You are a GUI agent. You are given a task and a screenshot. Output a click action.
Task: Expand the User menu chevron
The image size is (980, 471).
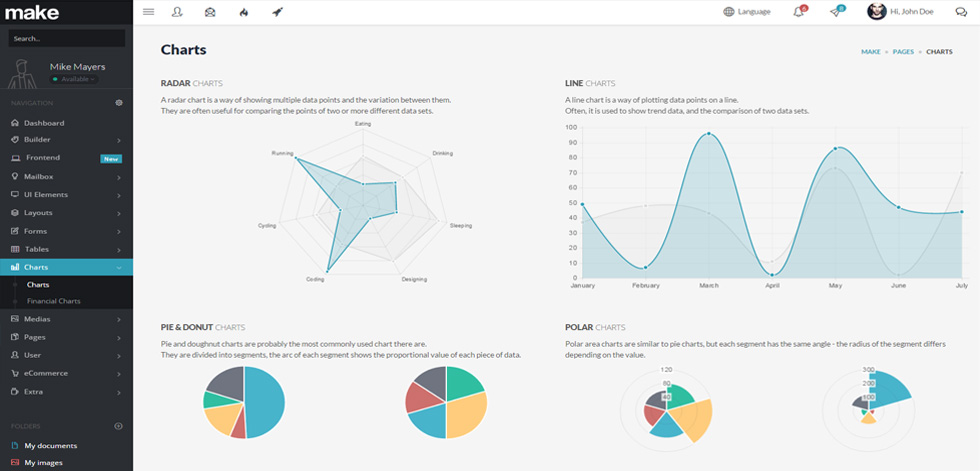pos(119,356)
